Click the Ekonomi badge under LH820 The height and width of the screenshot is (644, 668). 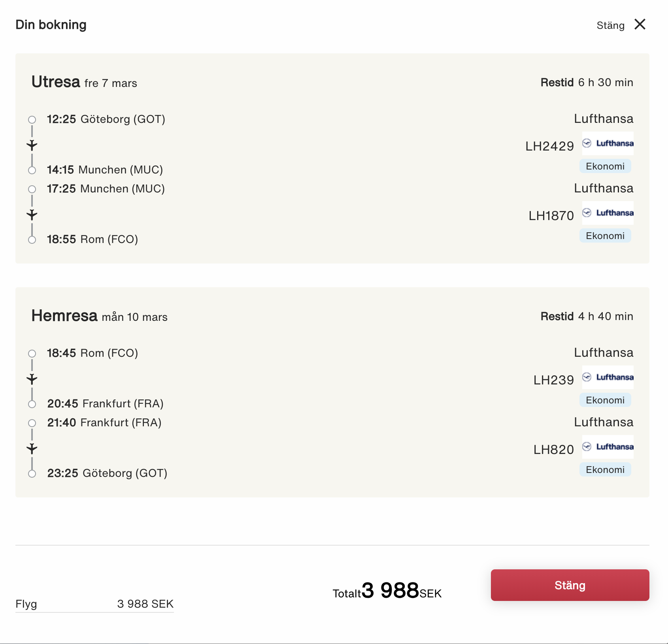tap(605, 470)
